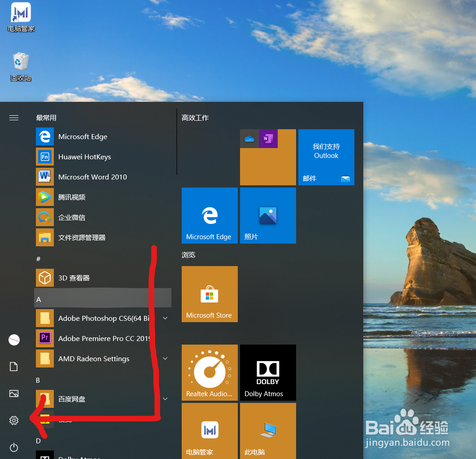Screen dimensions: 476x459
Task: Open the 照片 tile
Action: (268, 215)
